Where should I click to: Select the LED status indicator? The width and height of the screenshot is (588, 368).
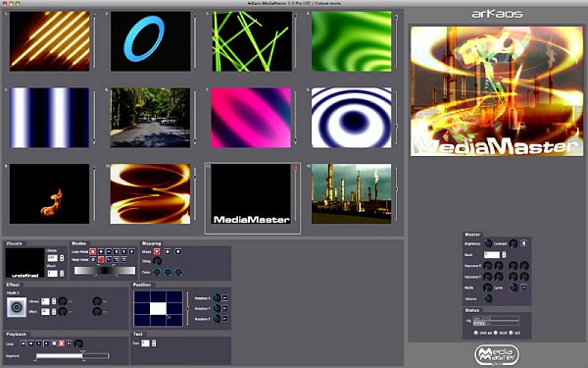click(511, 333)
